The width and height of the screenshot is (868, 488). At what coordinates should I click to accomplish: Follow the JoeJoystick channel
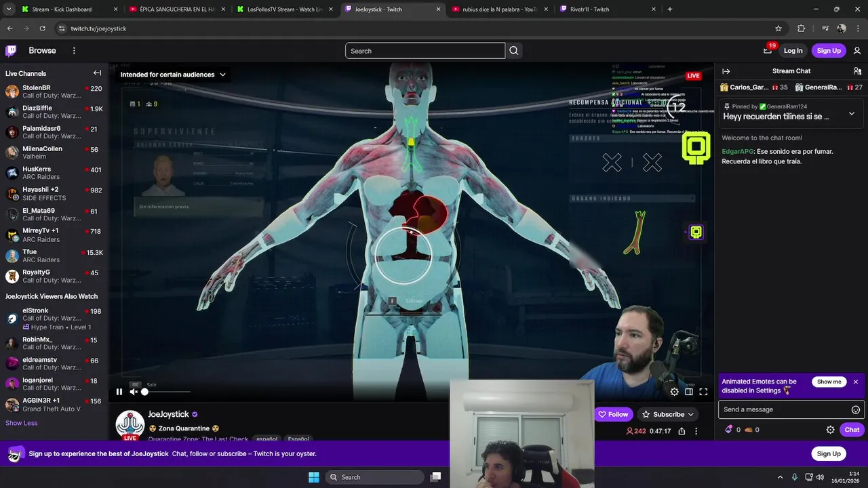pyautogui.click(x=612, y=414)
